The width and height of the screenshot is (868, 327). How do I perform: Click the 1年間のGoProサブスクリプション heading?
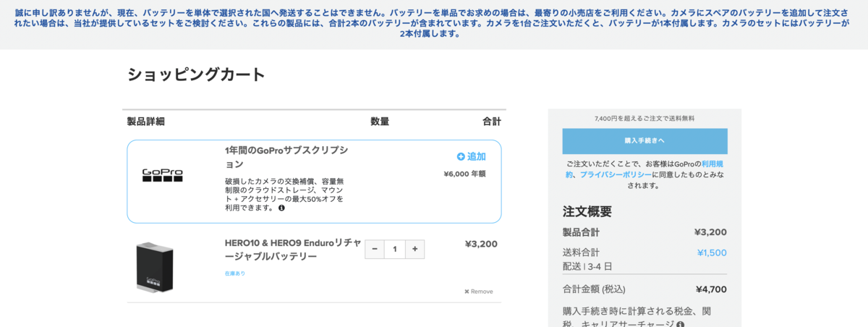(286, 157)
